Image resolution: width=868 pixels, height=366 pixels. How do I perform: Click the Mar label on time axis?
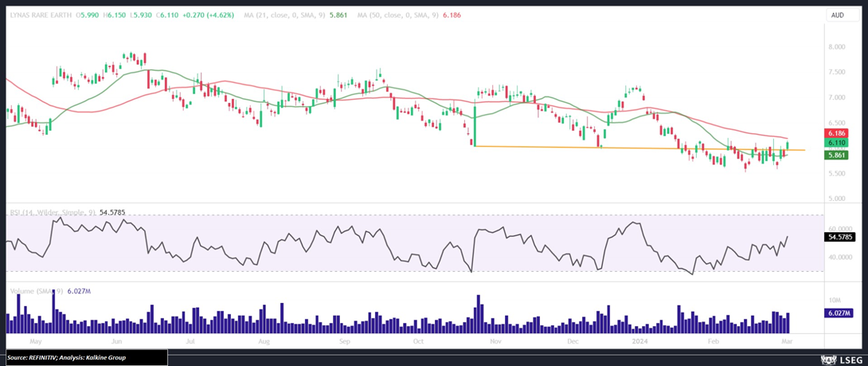click(x=786, y=341)
